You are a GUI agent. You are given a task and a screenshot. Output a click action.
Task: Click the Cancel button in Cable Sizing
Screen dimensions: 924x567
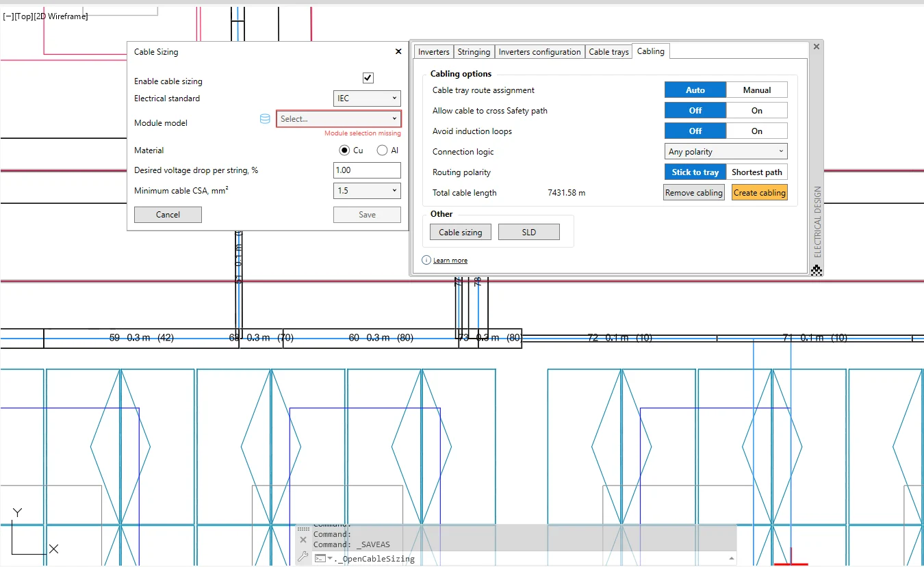(x=168, y=215)
